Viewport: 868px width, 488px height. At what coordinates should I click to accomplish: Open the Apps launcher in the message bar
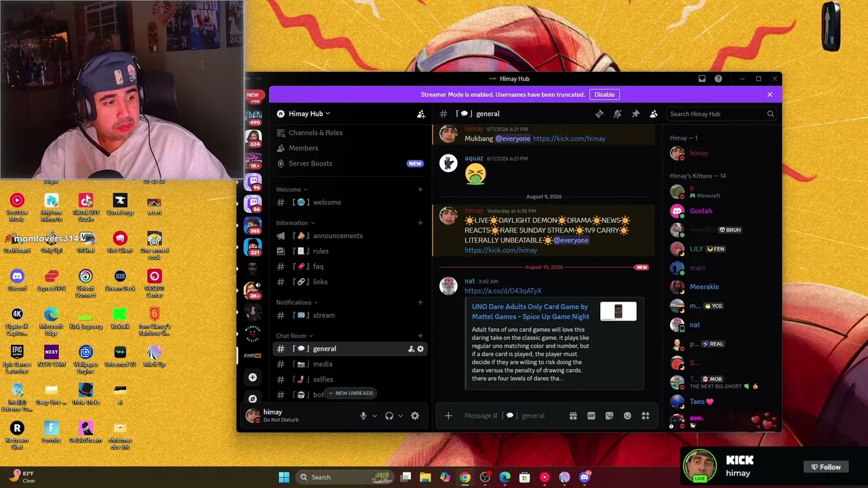click(646, 416)
